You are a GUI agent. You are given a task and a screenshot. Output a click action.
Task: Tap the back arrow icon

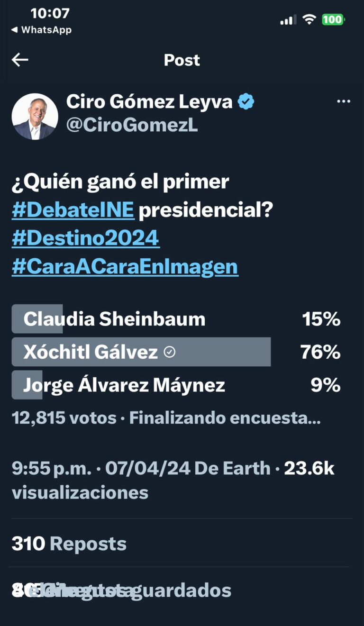(20, 60)
